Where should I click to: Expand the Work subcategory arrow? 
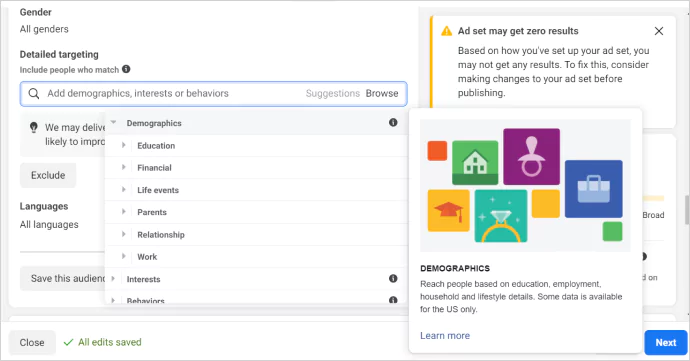point(124,256)
